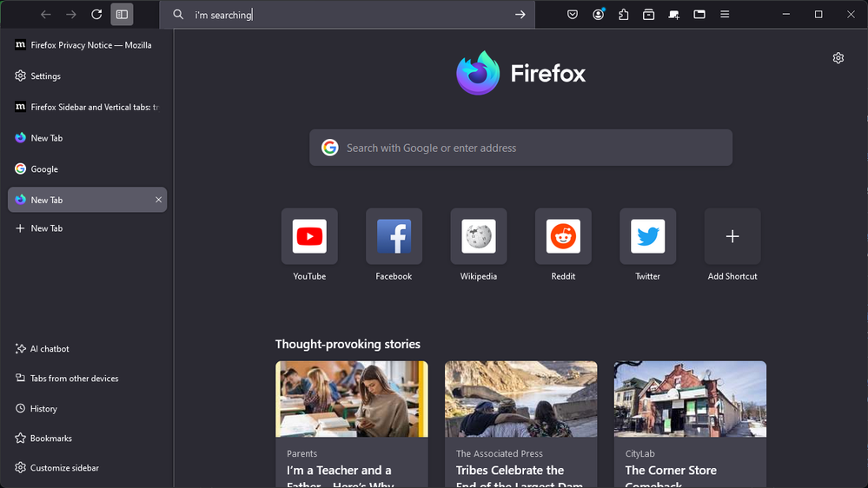Click the 'CityLab' source label

(x=640, y=453)
